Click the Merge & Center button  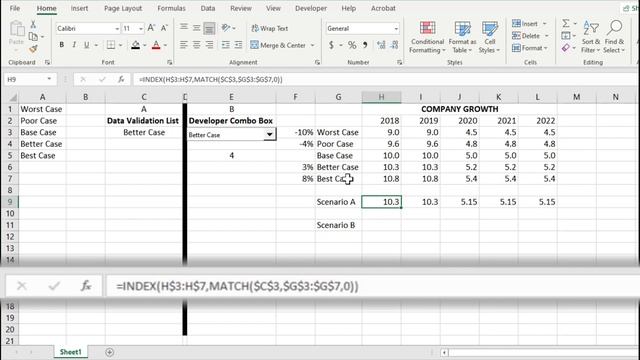tap(278, 45)
